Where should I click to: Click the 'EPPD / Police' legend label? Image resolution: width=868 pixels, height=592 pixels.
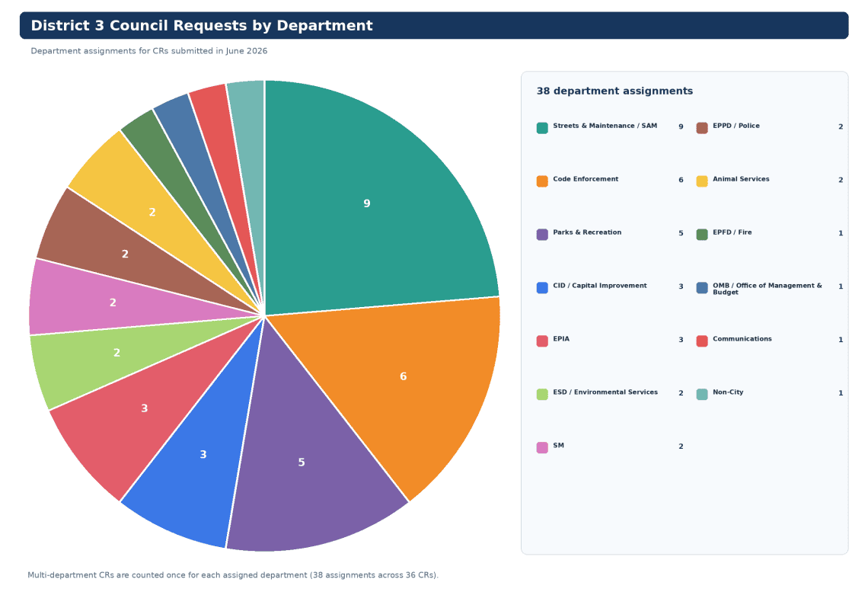(x=736, y=126)
